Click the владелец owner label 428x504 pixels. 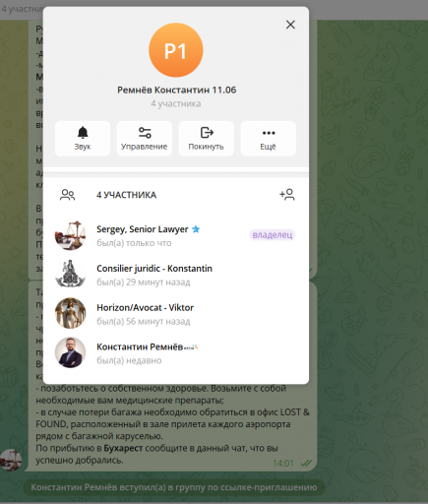(x=273, y=235)
